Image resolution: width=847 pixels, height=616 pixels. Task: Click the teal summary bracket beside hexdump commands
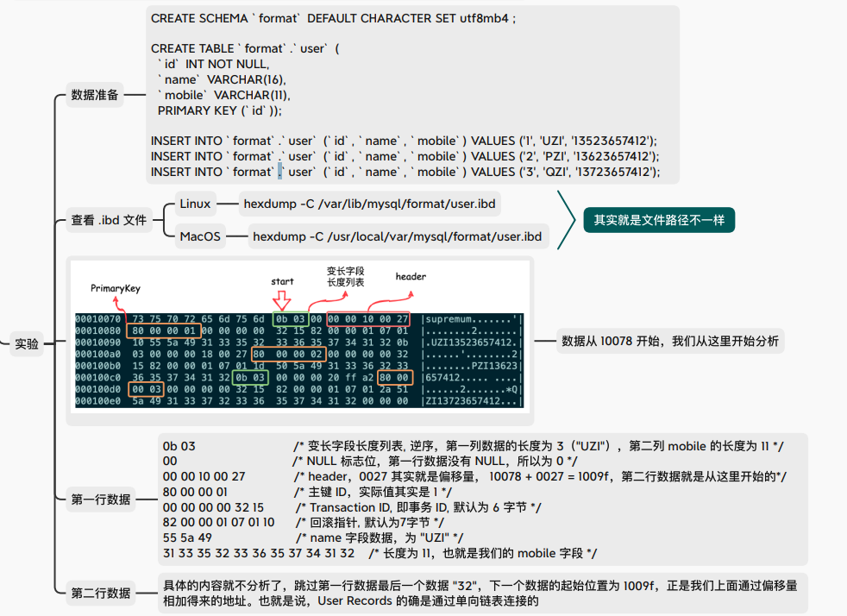pos(565,220)
